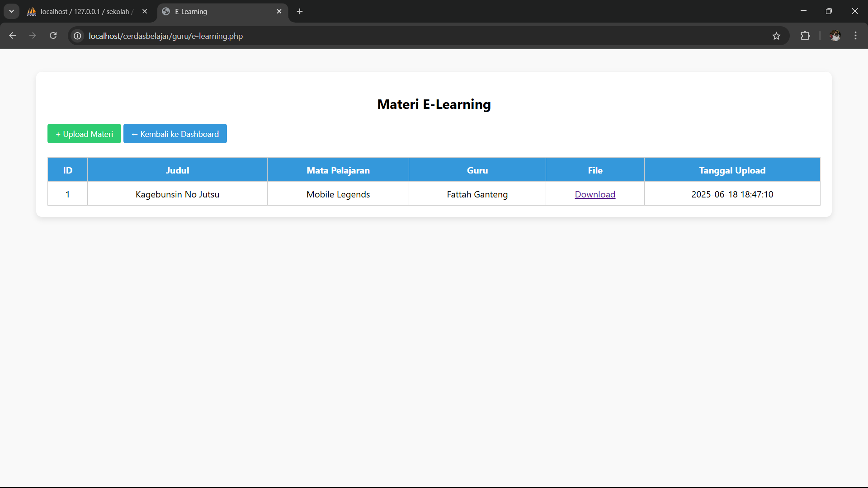The image size is (868, 488).
Task: Bookmark this page with star icon
Action: pos(776,36)
